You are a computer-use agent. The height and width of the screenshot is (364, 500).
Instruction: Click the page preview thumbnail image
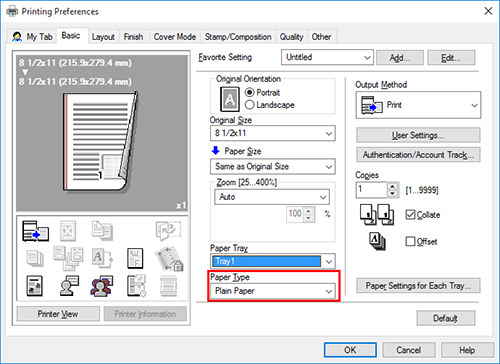[x=100, y=142]
